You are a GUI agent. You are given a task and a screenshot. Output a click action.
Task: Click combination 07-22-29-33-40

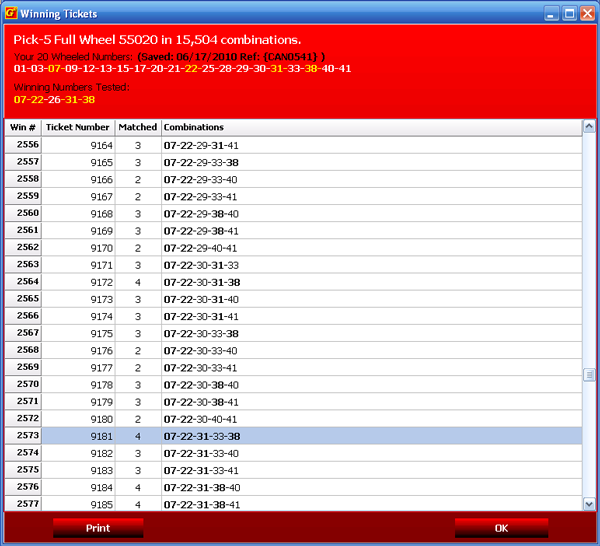(x=201, y=180)
